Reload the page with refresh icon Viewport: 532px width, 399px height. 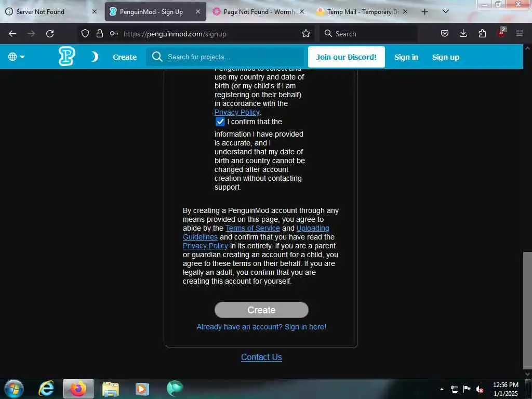pos(50,34)
